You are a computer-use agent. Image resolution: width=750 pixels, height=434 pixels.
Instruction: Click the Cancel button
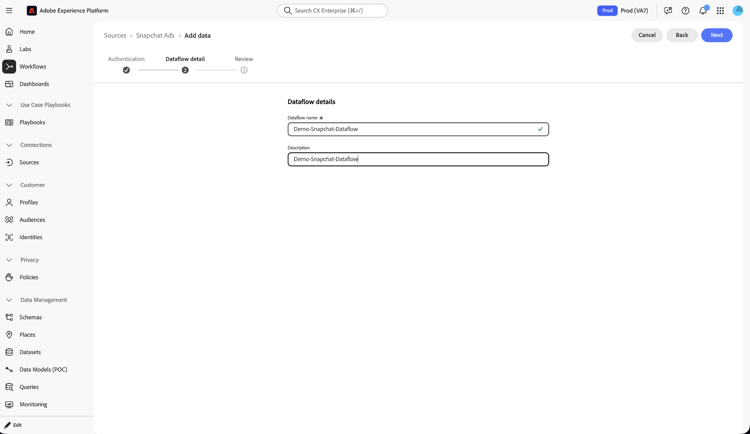point(647,35)
